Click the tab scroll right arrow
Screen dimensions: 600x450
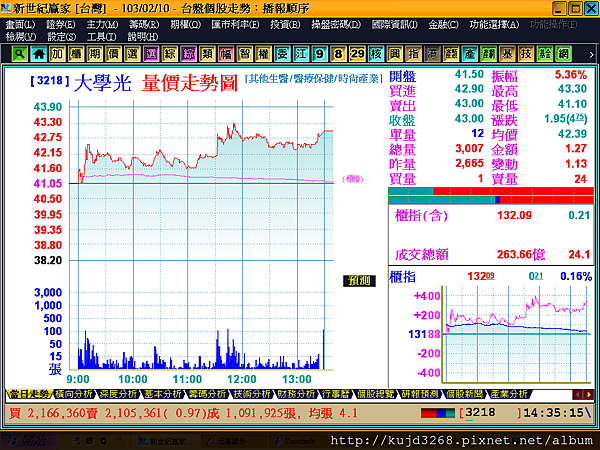589,394
